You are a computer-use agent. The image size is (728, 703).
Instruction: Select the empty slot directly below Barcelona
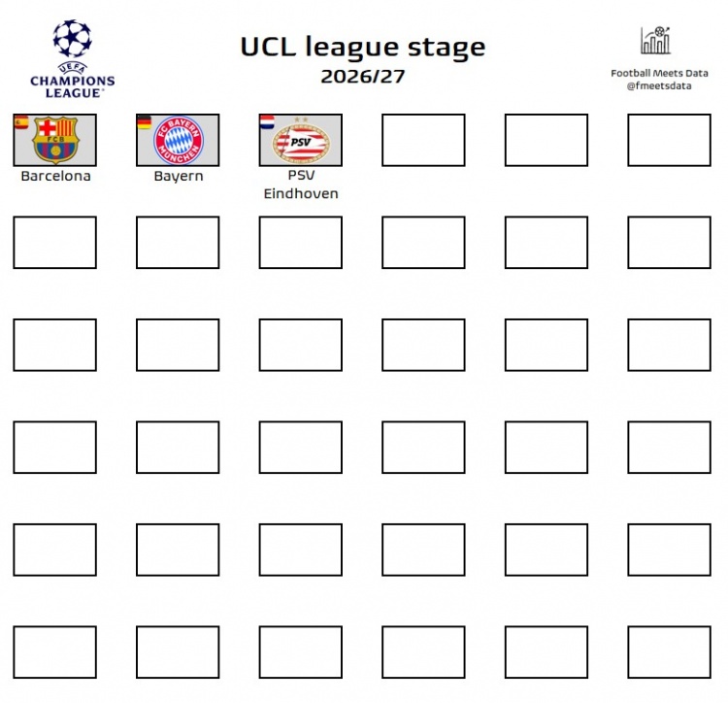[54, 242]
